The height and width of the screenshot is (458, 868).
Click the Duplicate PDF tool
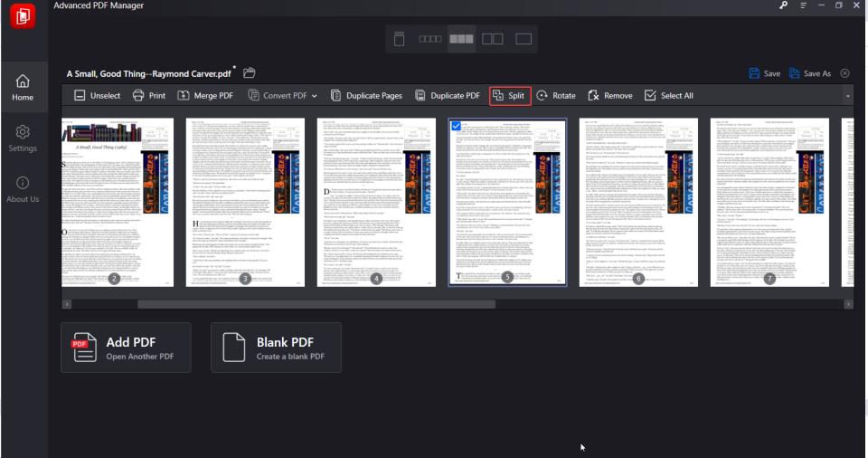(x=448, y=95)
